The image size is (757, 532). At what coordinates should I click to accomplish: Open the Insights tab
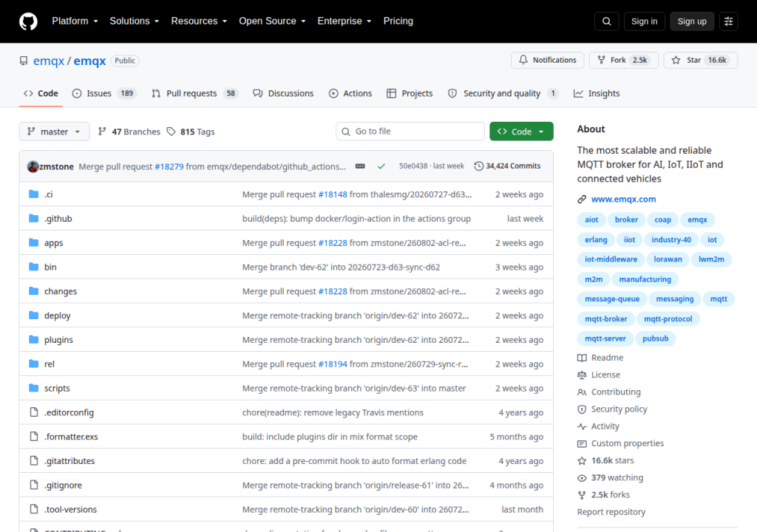point(597,93)
